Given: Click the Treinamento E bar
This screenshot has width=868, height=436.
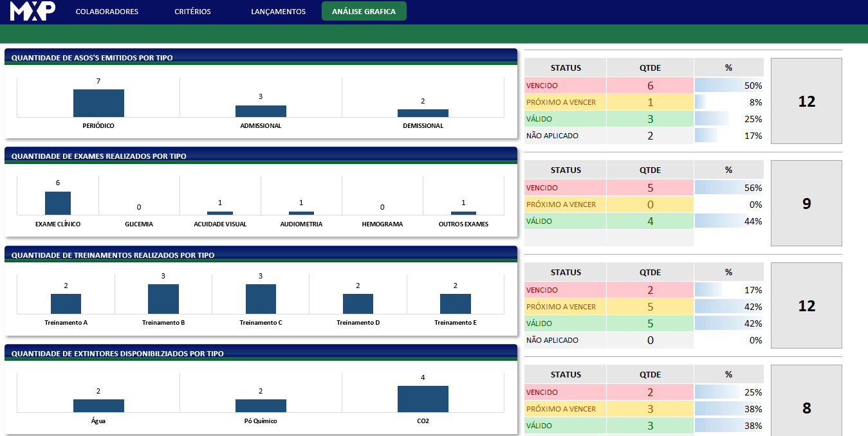Looking at the screenshot, I should coord(455,304).
